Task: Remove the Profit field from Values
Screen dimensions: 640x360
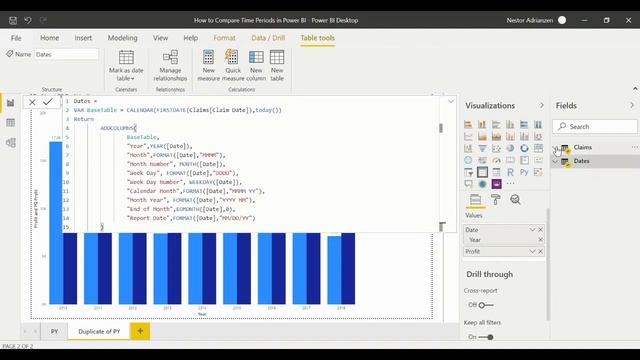Action: 540,251
